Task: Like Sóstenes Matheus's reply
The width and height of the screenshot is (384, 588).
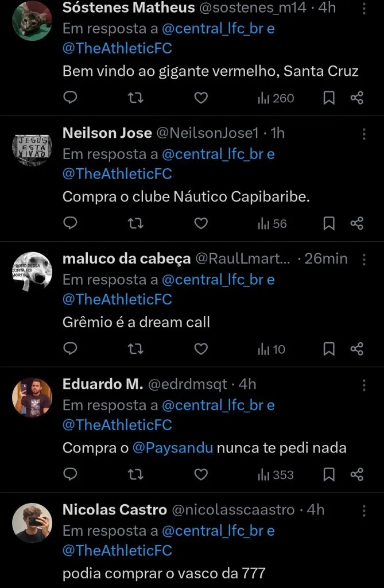Action: point(200,98)
